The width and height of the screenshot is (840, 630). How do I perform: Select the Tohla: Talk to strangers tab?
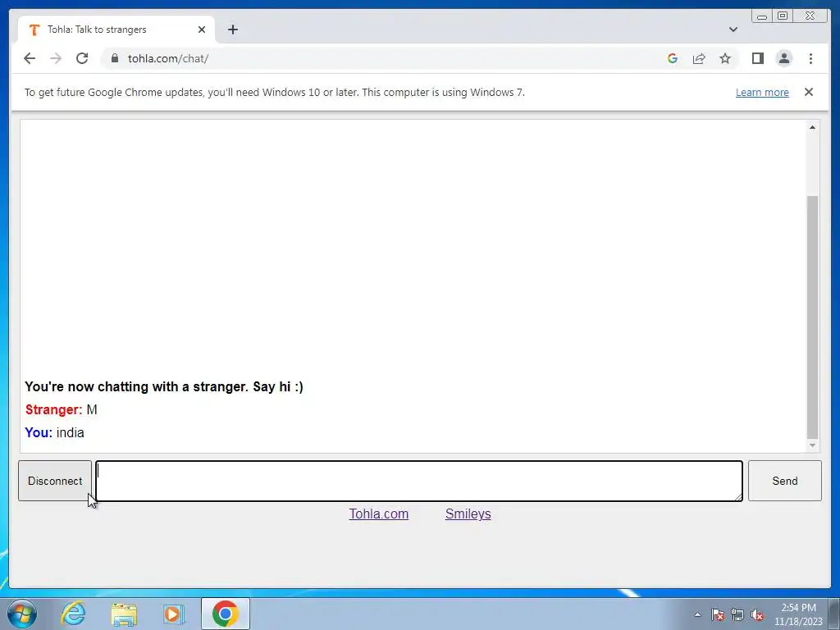tap(116, 30)
